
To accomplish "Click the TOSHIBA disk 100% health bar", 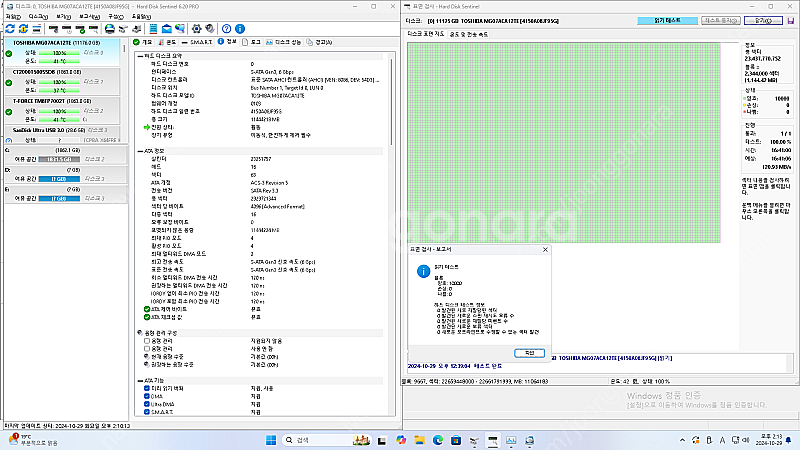I will (59, 53).
